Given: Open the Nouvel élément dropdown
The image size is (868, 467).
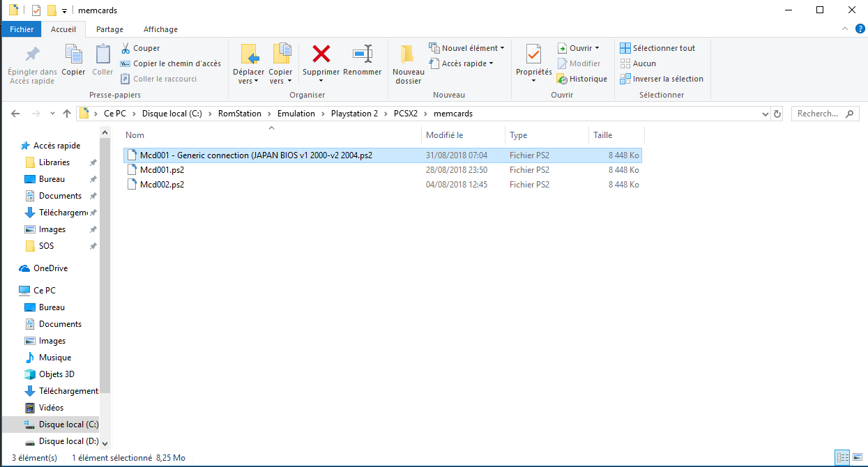Looking at the screenshot, I should point(466,48).
